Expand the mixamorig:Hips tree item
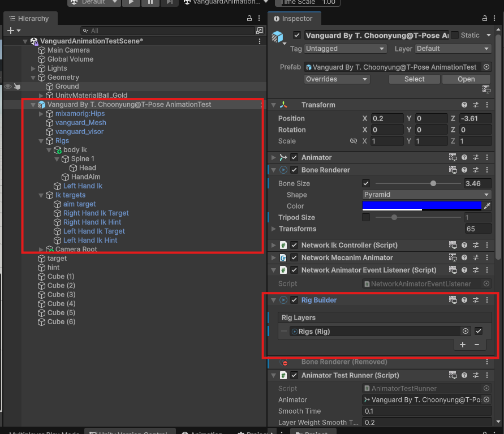Screen dimensions: 504x434 coord(41,114)
